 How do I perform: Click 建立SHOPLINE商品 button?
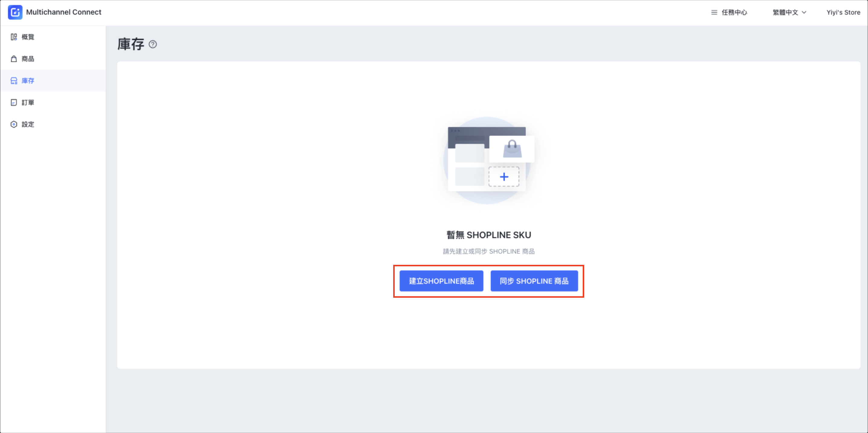(x=442, y=281)
